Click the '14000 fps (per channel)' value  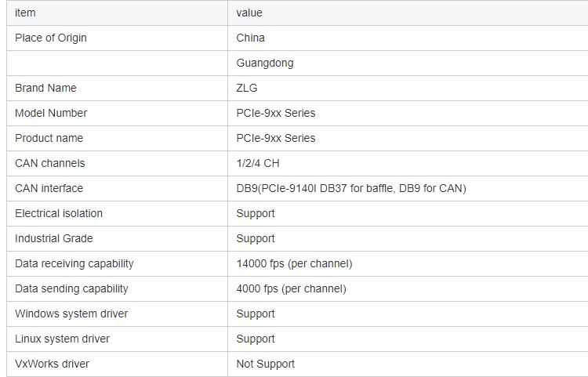click(x=294, y=264)
